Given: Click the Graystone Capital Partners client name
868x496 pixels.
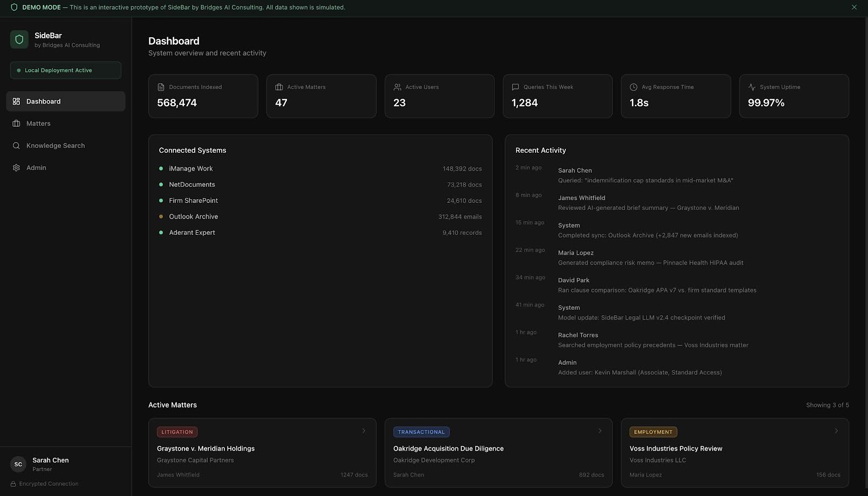Looking at the screenshot, I should click(x=195, y=460).
